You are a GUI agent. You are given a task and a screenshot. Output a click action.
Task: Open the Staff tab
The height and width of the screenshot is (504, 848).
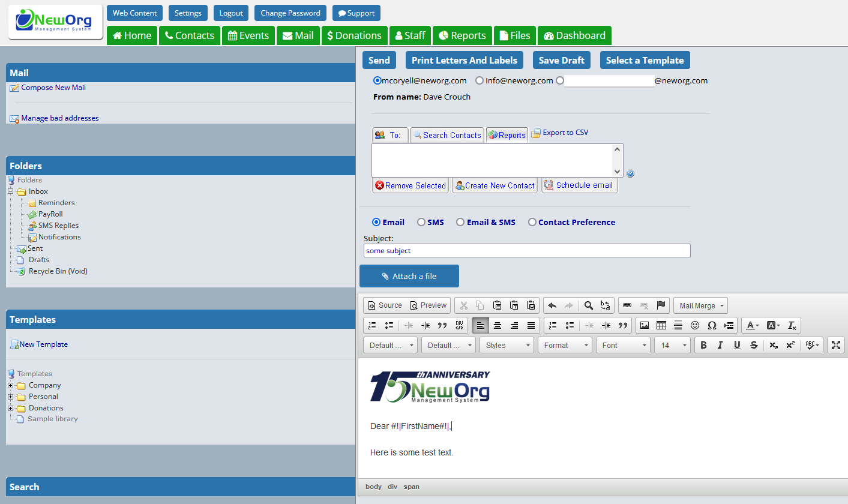(x=410, y=35)
